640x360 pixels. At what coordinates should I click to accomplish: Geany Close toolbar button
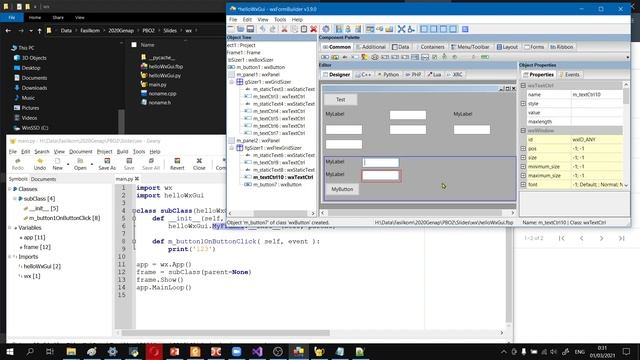coord(199,164)
